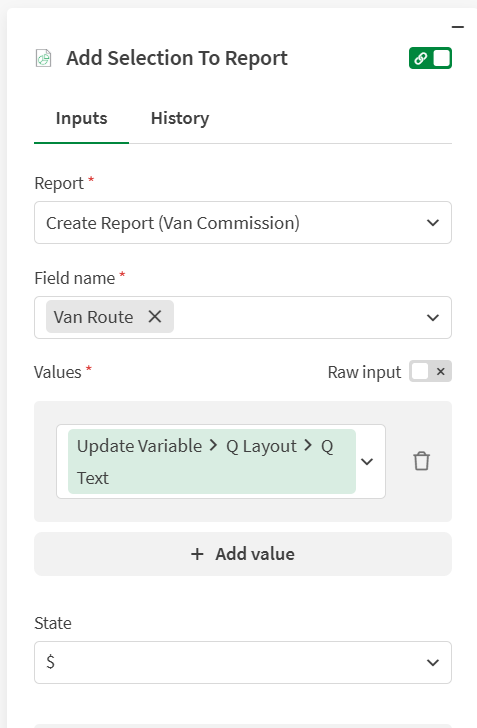Switch to the Inputs tab

pyautogui.click(x=81, y=118)
